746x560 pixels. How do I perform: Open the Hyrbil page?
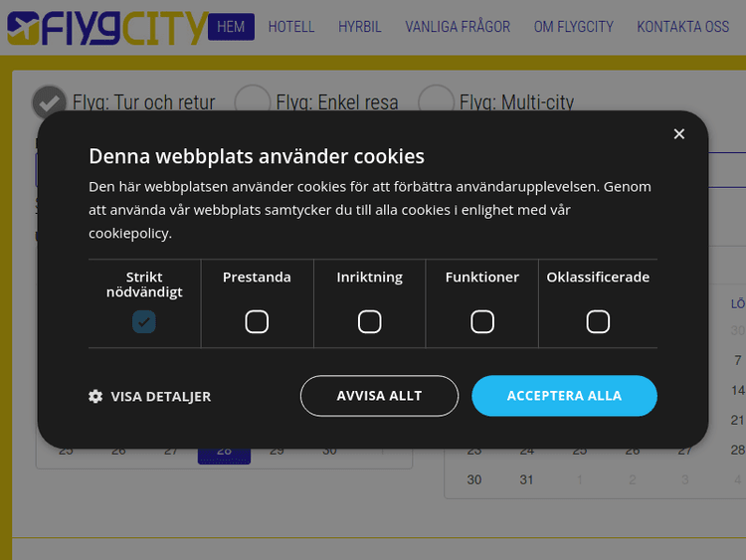(359, 27)
